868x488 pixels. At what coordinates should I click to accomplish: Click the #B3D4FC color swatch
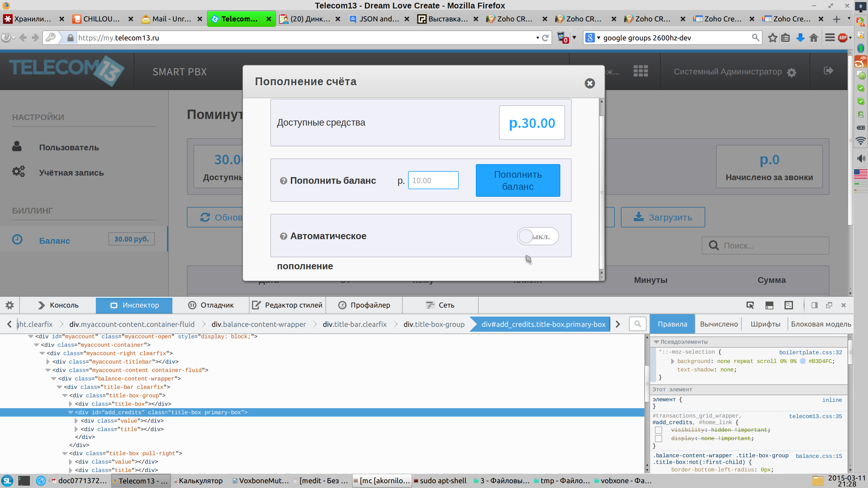click(803, 361)
